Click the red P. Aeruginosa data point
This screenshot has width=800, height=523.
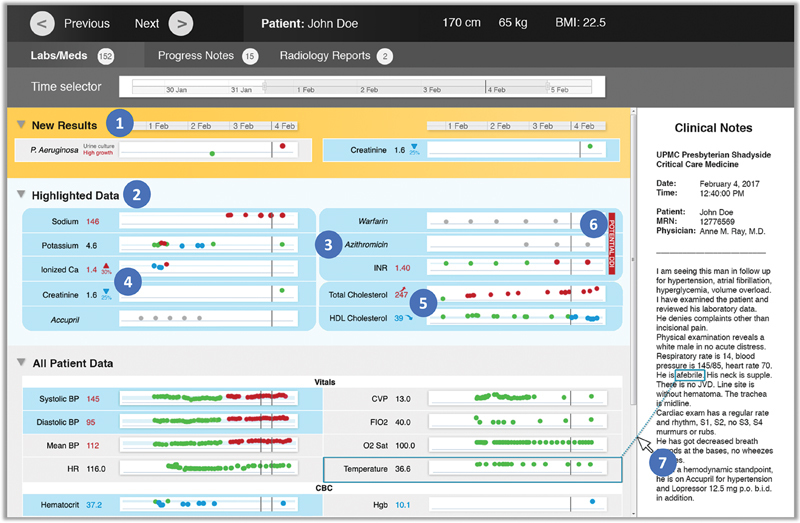(x=282, y=146)
